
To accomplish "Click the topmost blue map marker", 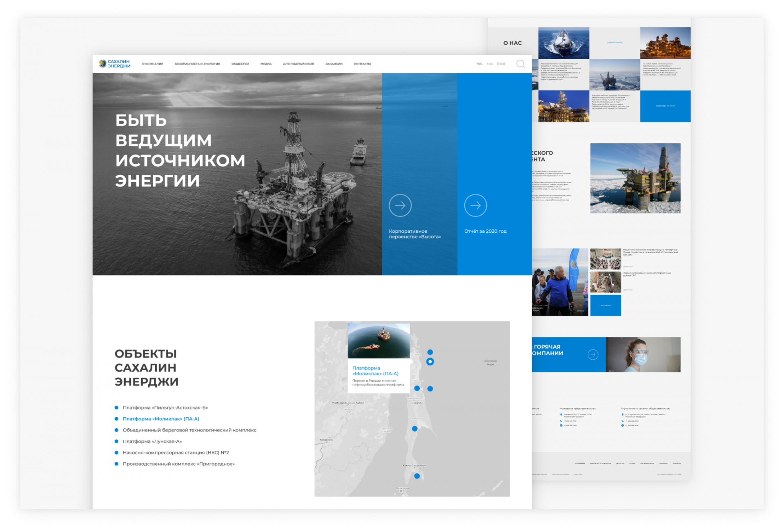I will 430,352.
